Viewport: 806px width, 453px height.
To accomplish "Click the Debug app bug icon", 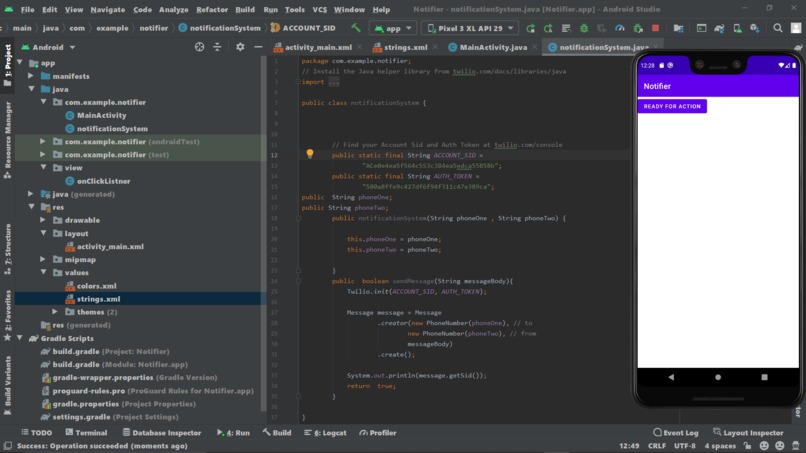I will click(x=584, y=28).
